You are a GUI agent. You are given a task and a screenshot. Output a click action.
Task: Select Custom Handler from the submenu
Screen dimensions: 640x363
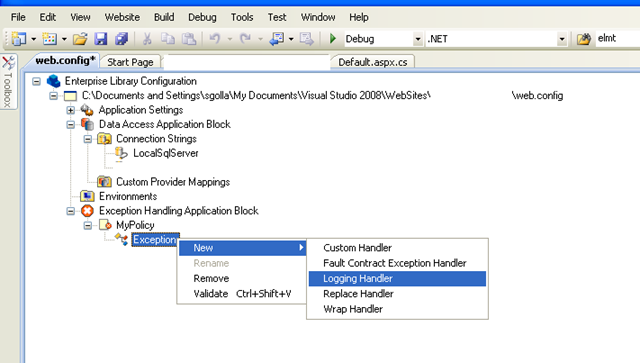click(x=397, y=248)
